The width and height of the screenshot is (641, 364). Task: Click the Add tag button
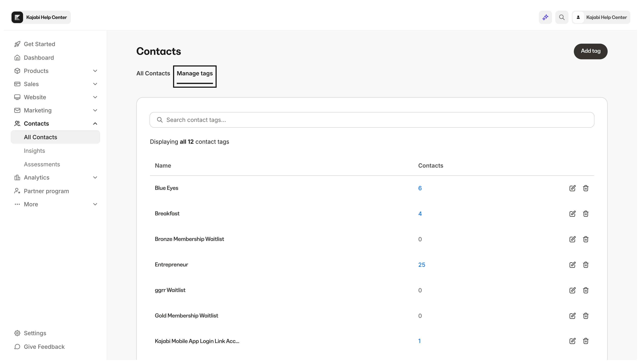click(591, 51)
